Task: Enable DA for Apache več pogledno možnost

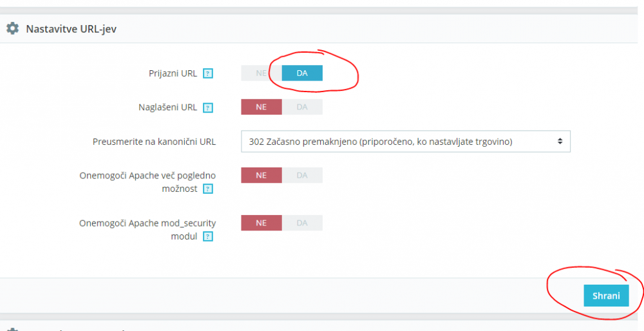Action: tap(302, 175)
